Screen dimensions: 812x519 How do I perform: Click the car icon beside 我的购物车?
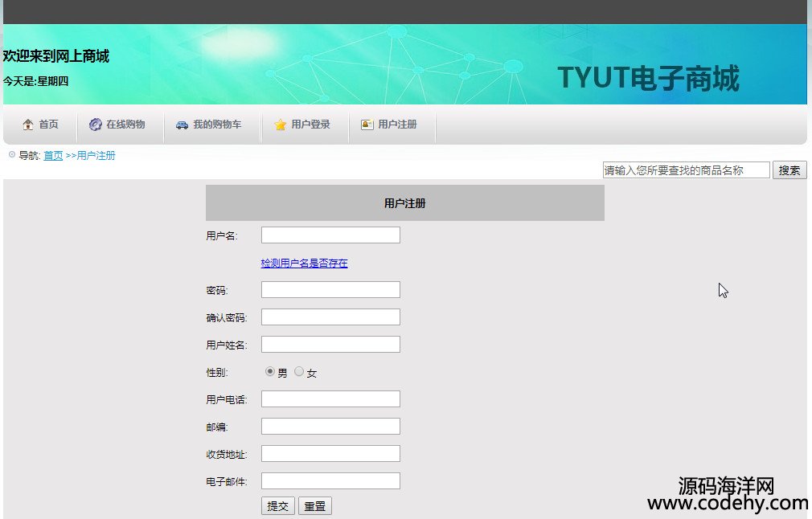[x=182, y=125]
